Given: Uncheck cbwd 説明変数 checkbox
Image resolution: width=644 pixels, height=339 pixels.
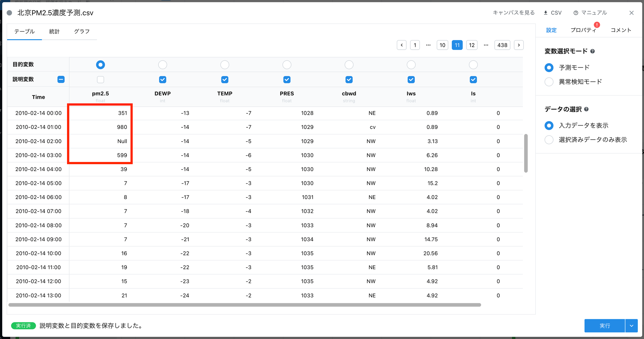Looking at the screenshot, I should [349, 80].
